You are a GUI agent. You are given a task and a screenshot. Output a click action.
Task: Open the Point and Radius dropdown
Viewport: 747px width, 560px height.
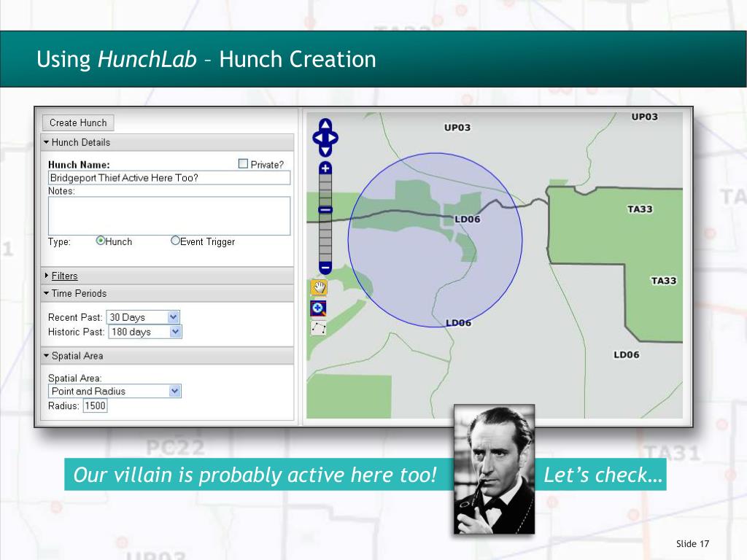coord(115,391)
